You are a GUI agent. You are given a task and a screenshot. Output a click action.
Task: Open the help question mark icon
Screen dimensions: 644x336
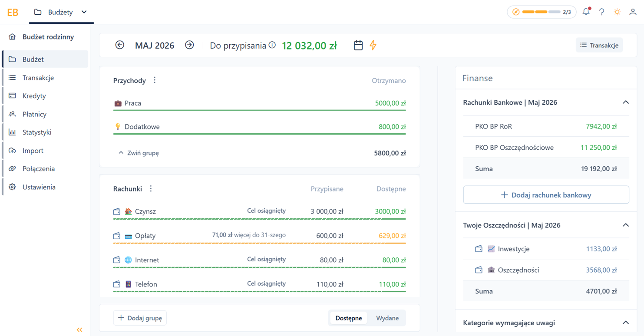(601, 12)
